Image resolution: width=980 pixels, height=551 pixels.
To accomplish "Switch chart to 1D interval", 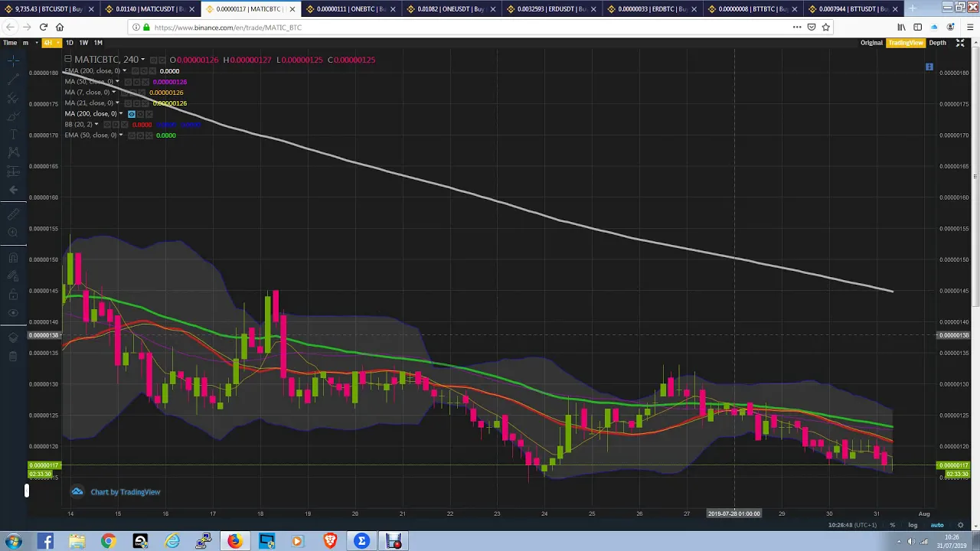I will 69,43.
